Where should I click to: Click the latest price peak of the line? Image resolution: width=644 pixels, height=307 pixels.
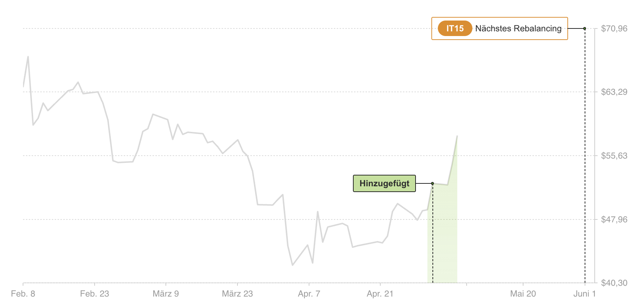[x=457, y=136]
